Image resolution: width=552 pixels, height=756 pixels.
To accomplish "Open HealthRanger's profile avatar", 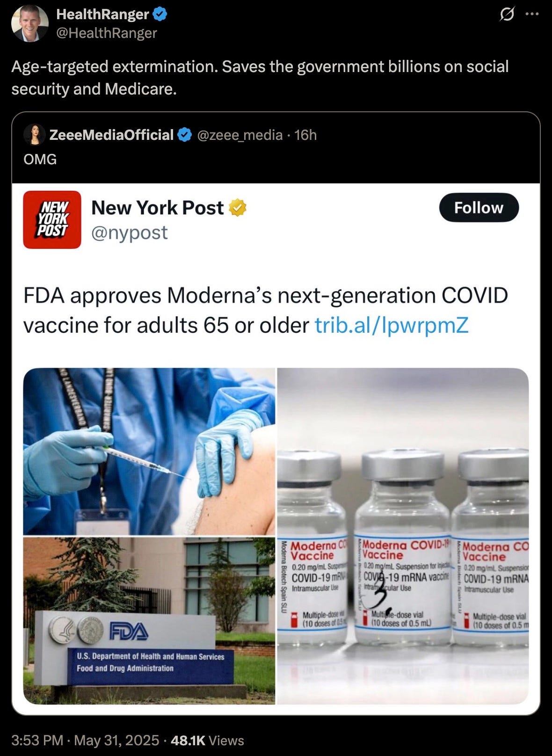I will click(x=30, y=23).
